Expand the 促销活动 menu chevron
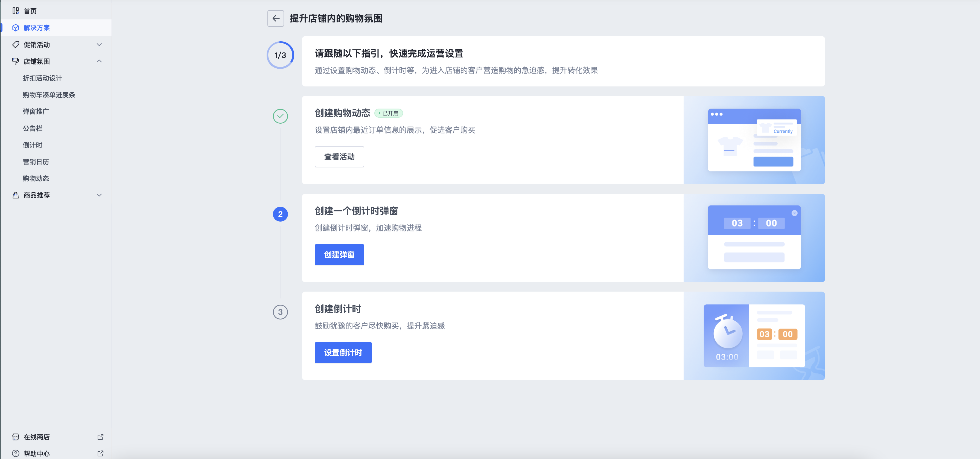This screenshot has height=459, width=980. (x=99, y=45)
